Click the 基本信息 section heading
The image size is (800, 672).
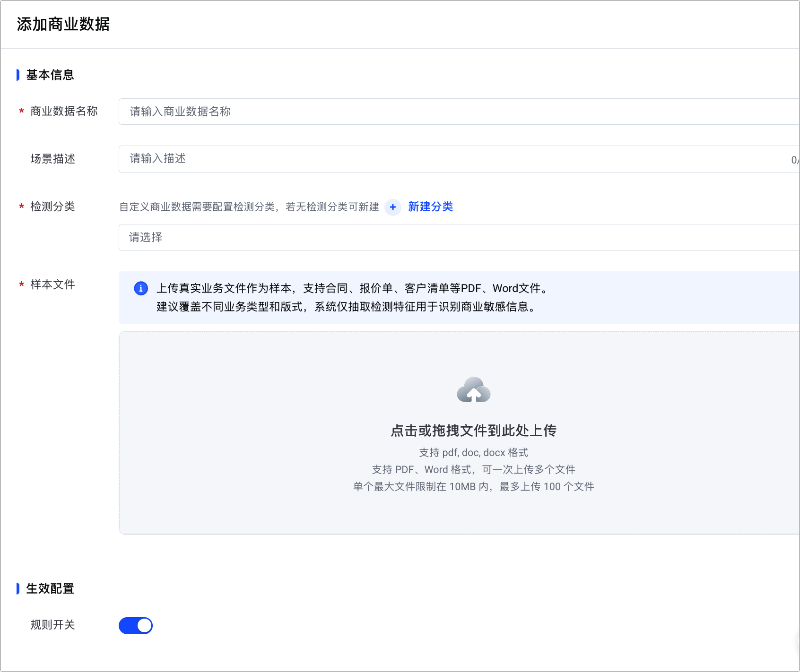[x=50, y=75]
